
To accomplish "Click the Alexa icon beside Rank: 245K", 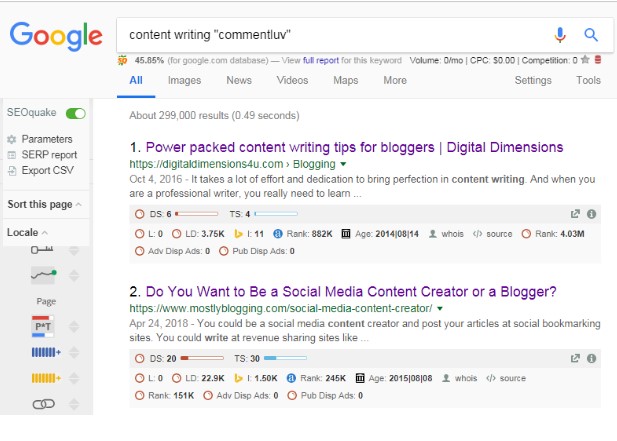I will coord(291,378).
